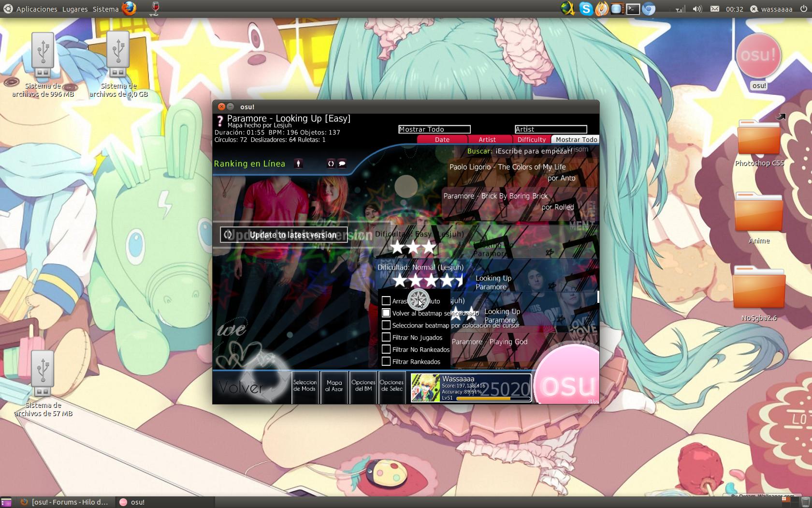This screenshot has height=508, width=812.
Task: Switch to the Date tab
Action: (442, 139)
